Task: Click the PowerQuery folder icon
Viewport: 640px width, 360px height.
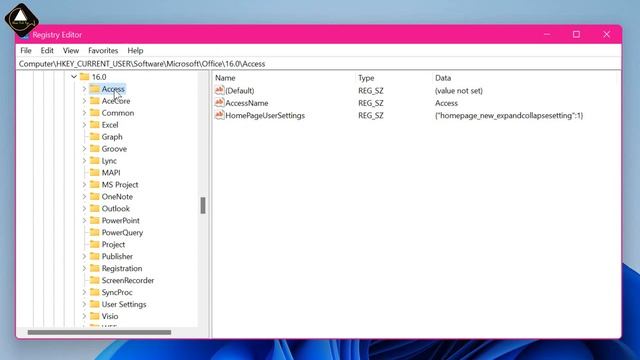Action: point(95,232)
